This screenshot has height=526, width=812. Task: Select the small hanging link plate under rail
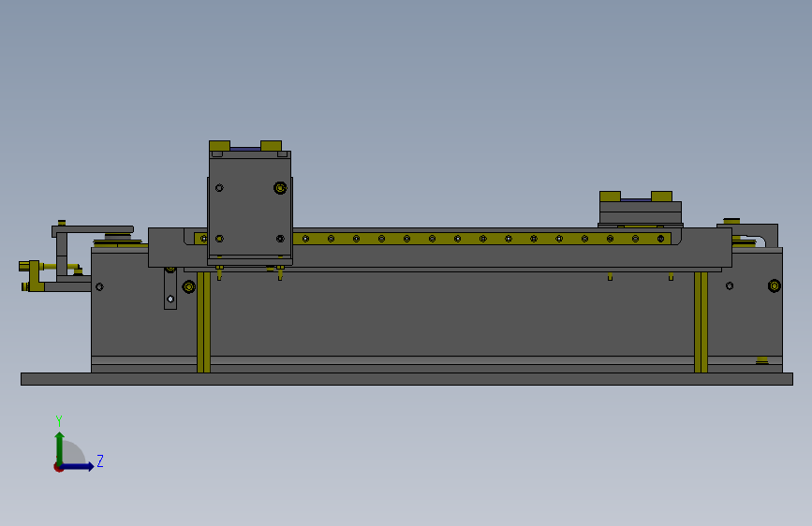170,289
